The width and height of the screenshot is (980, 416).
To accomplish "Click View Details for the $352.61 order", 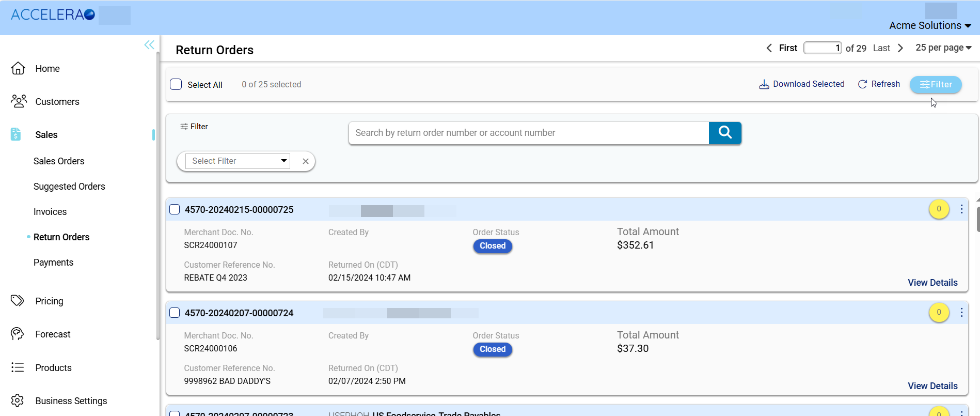I will (x=932, y=283).
